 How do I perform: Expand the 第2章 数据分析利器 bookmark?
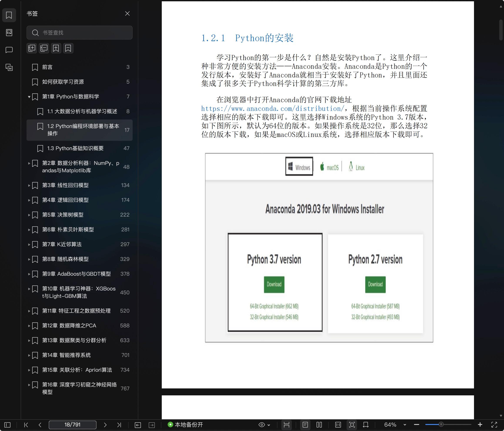29,163
